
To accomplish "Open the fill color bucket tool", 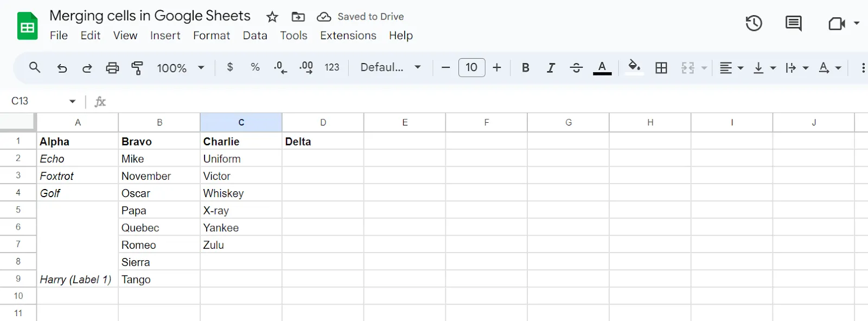I will (634, 68).
